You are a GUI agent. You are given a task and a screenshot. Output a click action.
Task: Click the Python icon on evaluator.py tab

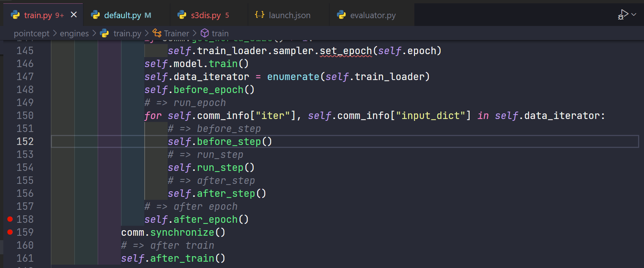pos(341,15)
